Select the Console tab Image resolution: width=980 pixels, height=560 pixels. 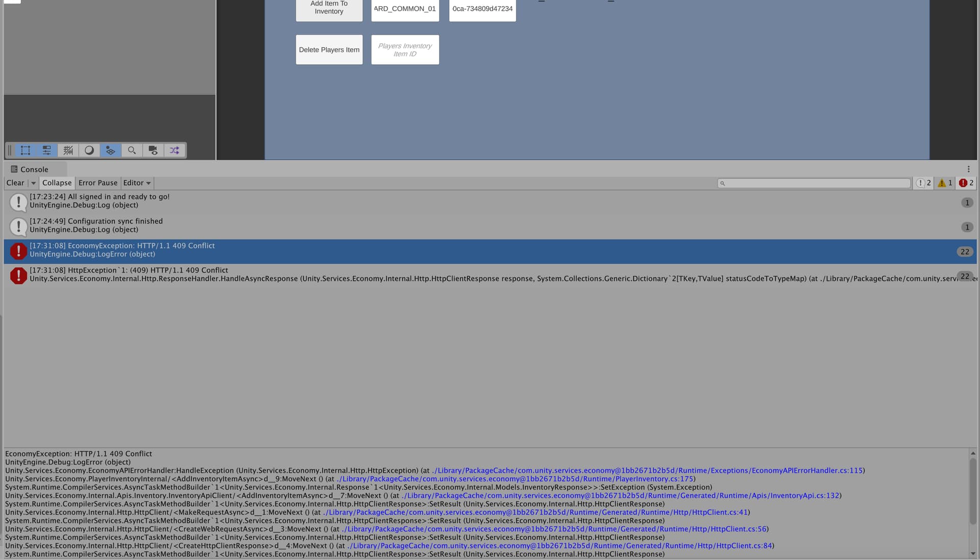(34, 169)
